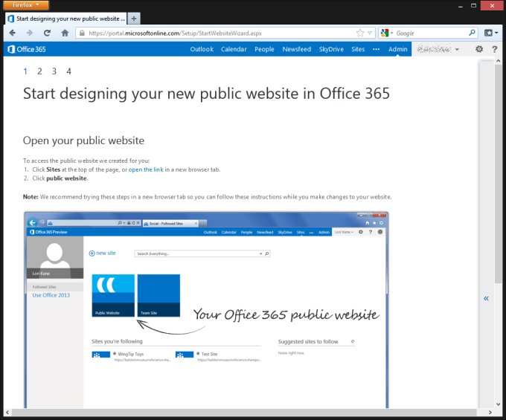Open Calendar in the navigation bar

pos(234,49)
